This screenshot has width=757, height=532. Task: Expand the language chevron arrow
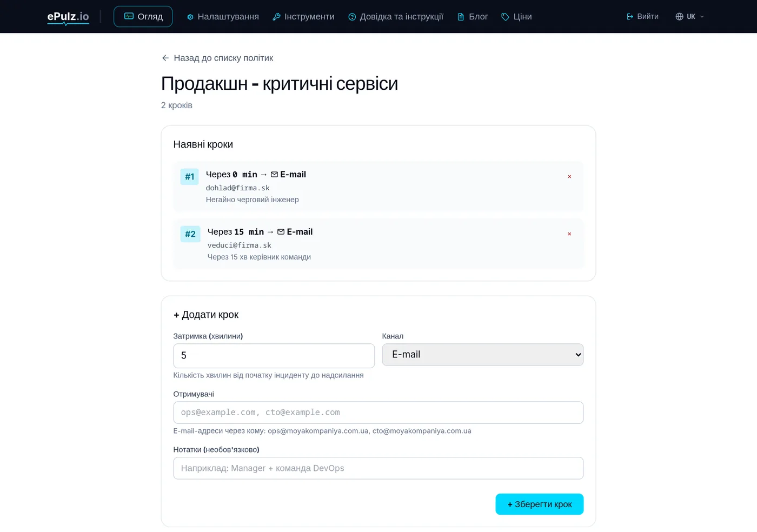point(702,17)
